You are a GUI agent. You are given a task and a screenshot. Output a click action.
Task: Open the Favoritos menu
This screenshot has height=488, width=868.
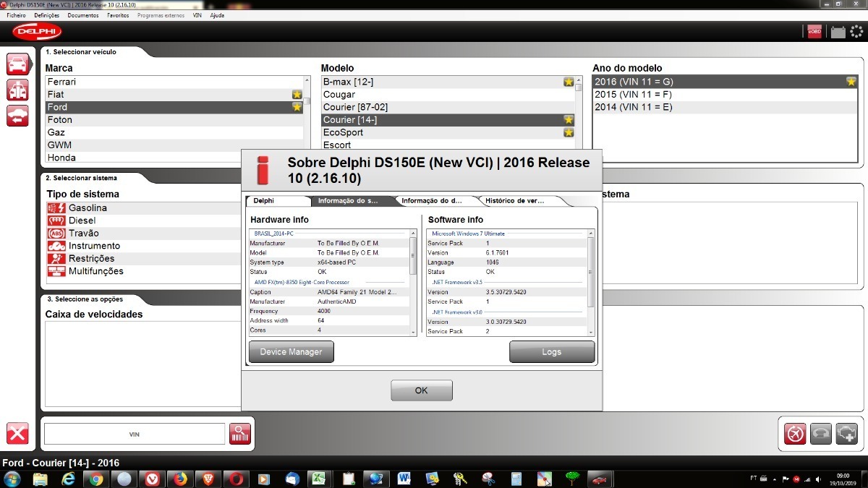tap(118, 15)
